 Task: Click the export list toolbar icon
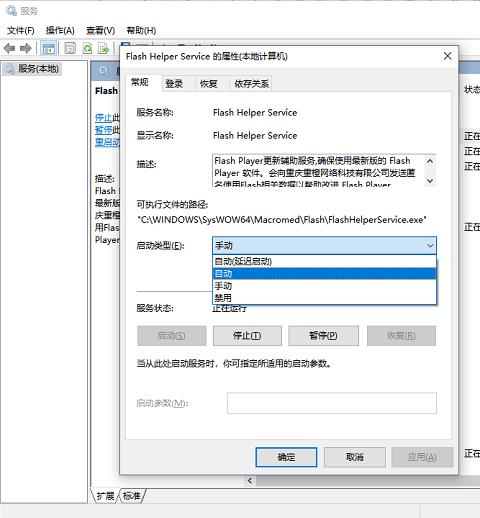104,49
